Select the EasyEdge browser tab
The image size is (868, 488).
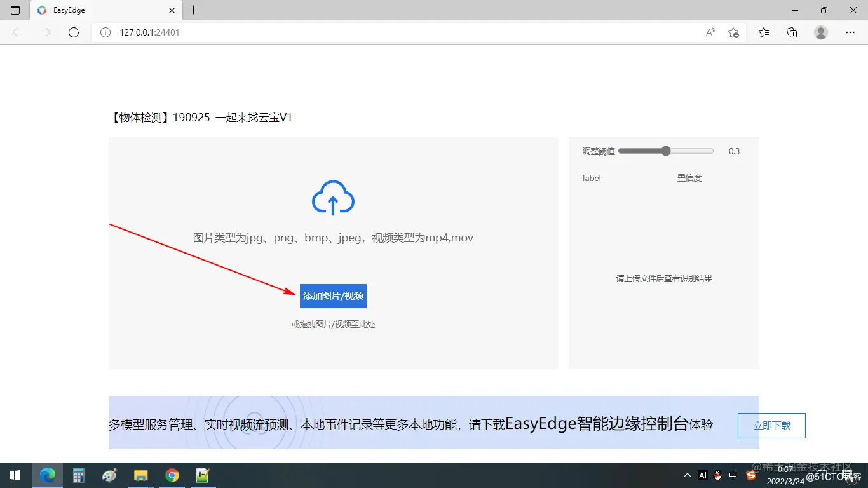click(x=105, y=10)
